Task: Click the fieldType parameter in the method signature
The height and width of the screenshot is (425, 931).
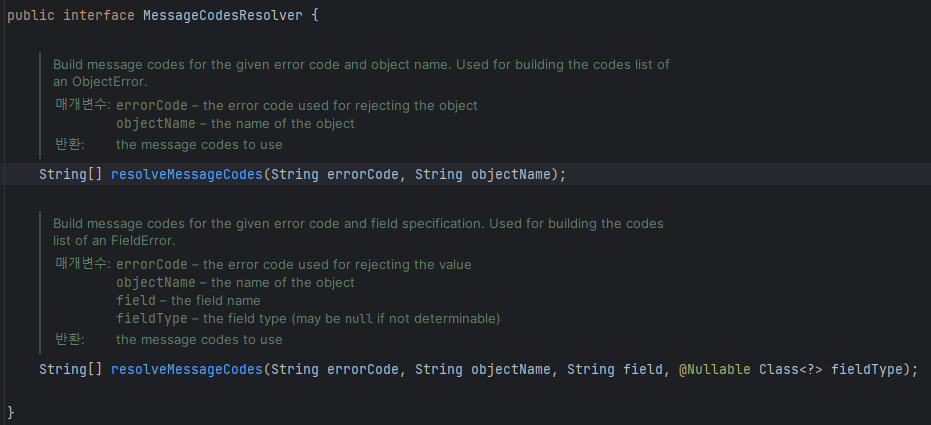Action: [x=867, y=369]
